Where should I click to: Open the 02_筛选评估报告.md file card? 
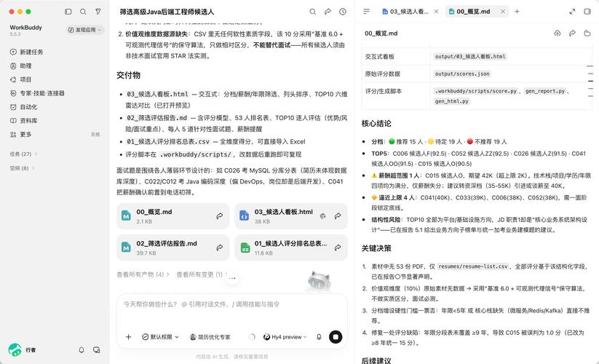pyautogui.click(x=172, y=248)
